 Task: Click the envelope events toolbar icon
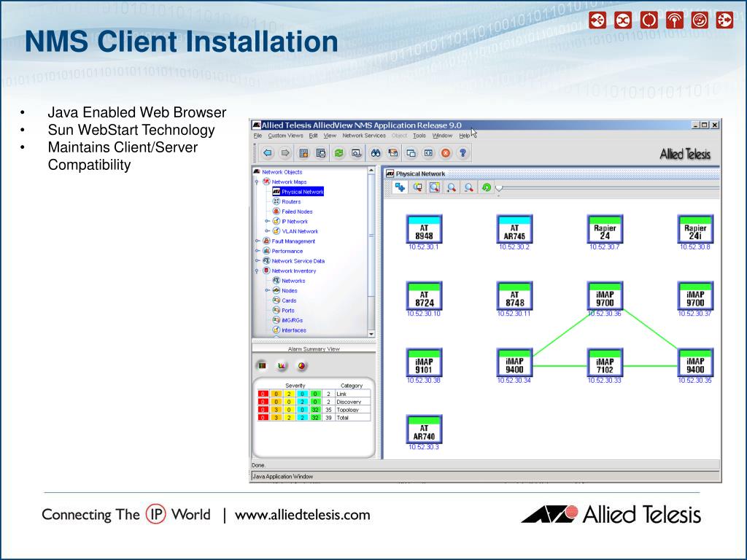pos(393,153)
